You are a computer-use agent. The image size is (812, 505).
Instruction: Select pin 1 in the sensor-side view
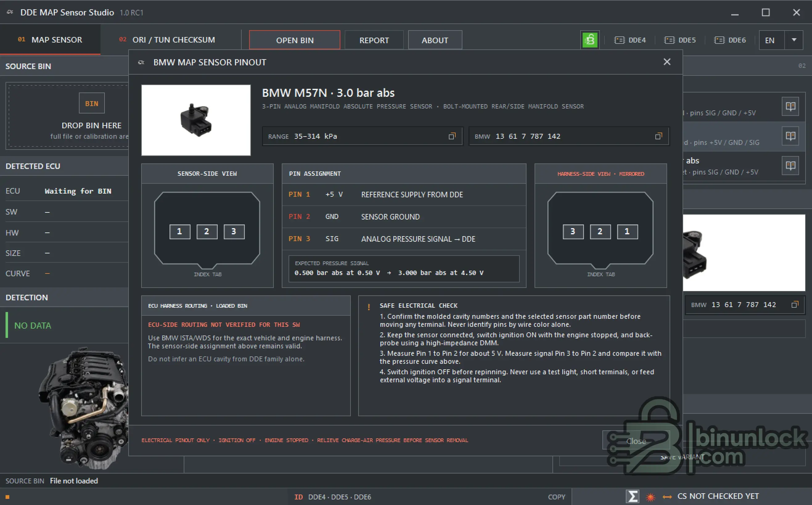tap(180, 232)
